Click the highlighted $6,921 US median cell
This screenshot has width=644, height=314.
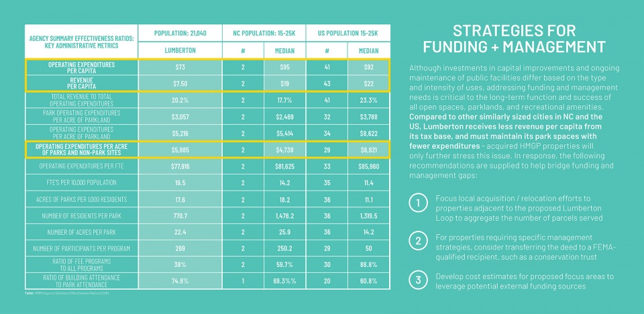coord(368,150)
